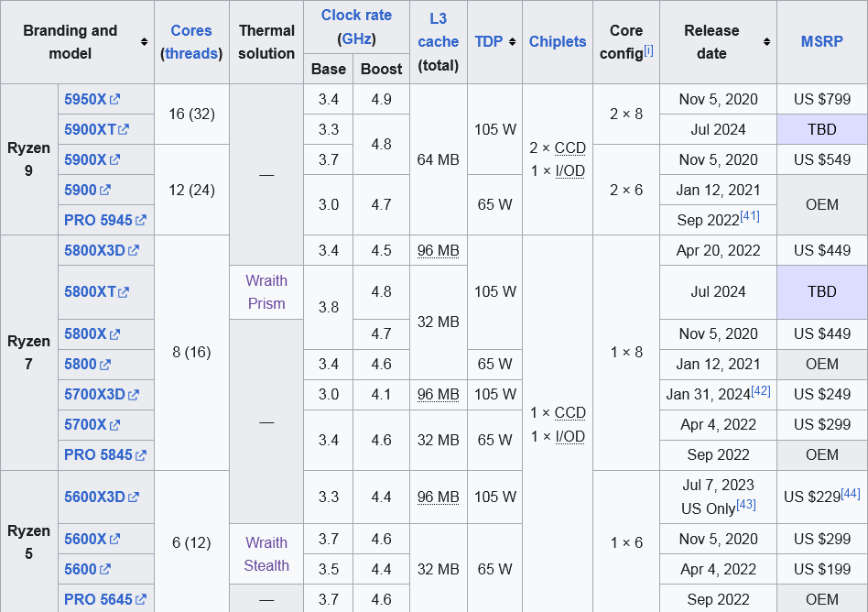Open the Clock rate header link
Screen dimensions: 868x612
[356, 16]
